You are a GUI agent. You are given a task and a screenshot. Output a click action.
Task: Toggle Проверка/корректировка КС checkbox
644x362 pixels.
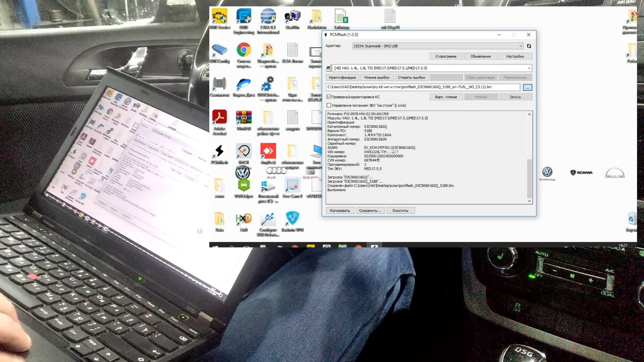click(x=329, y=97)
